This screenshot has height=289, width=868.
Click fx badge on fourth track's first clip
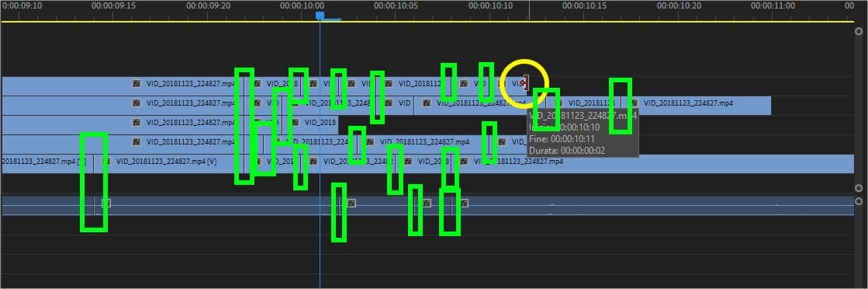[x=137, y=142]
